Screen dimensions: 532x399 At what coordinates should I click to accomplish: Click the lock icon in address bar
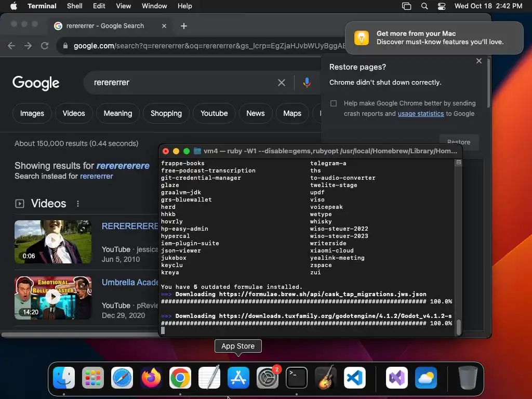pos(65,46)
